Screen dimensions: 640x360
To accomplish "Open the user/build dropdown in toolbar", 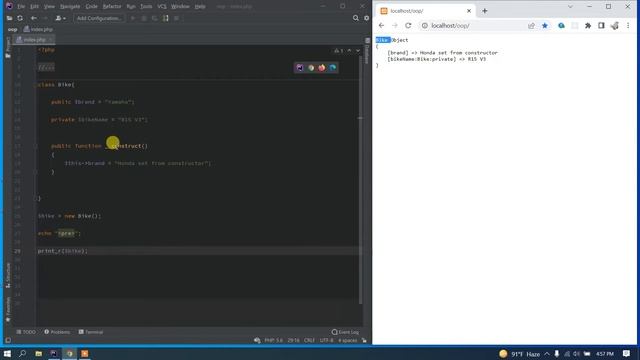I will click(x=60, y=18).
